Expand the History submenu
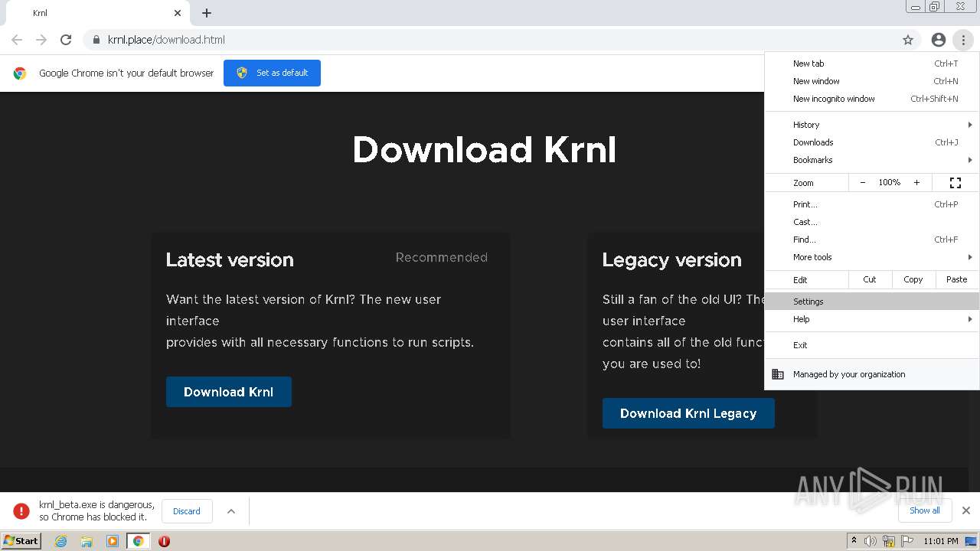This screenshot has height=551, width=980. pos(872,125)
